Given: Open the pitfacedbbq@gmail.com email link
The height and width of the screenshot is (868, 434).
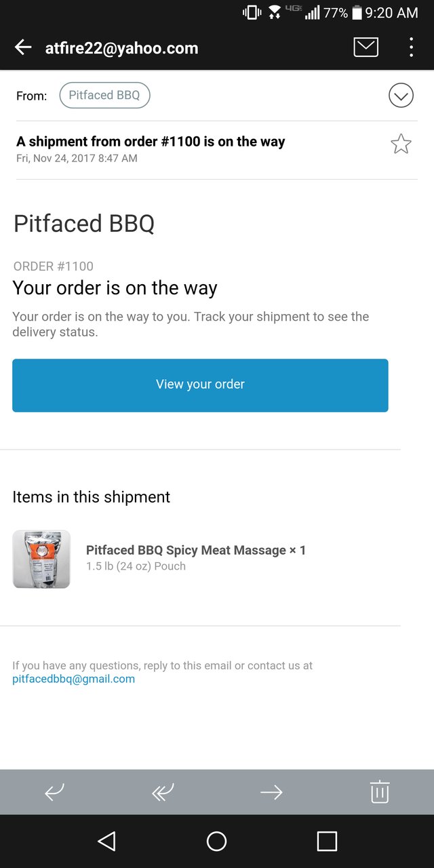Looking at the screenshot, I should (x=73, y=679).
